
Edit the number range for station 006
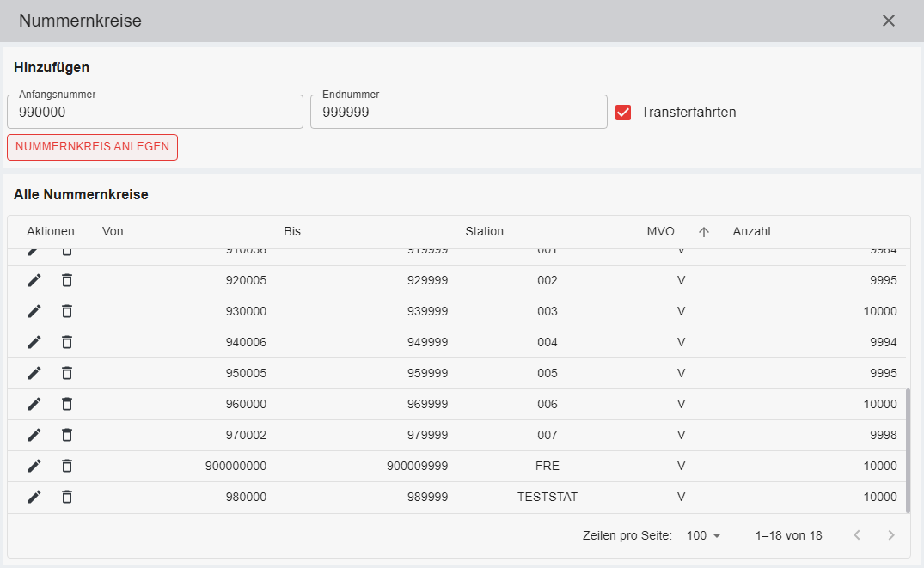click(x=34, y=404)
